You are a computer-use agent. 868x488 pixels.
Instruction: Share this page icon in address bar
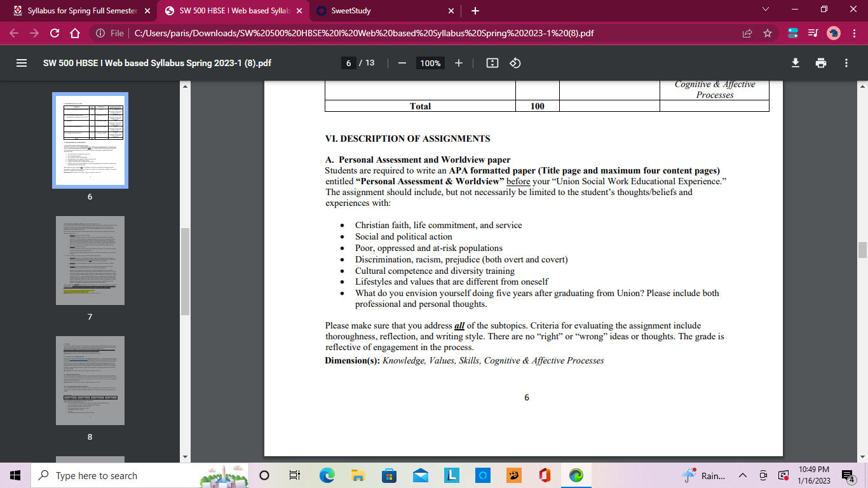pos(747,33)
